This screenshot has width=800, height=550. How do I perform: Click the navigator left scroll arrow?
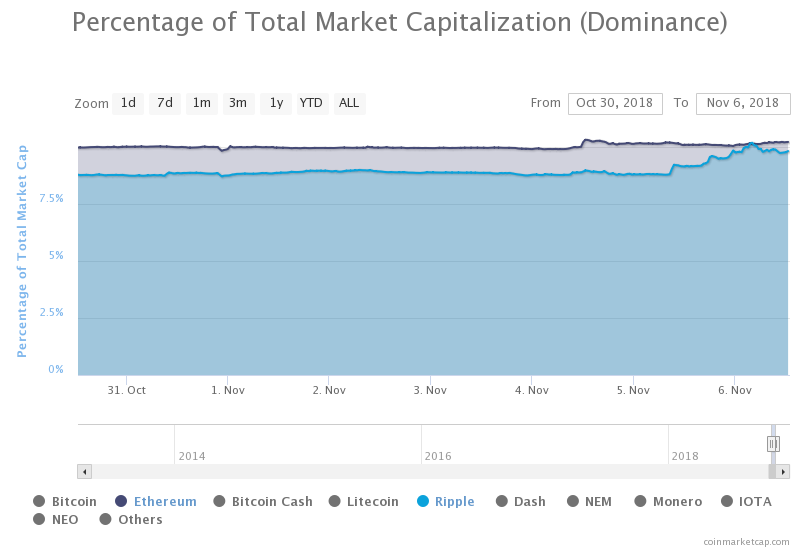tap(85, 472)
